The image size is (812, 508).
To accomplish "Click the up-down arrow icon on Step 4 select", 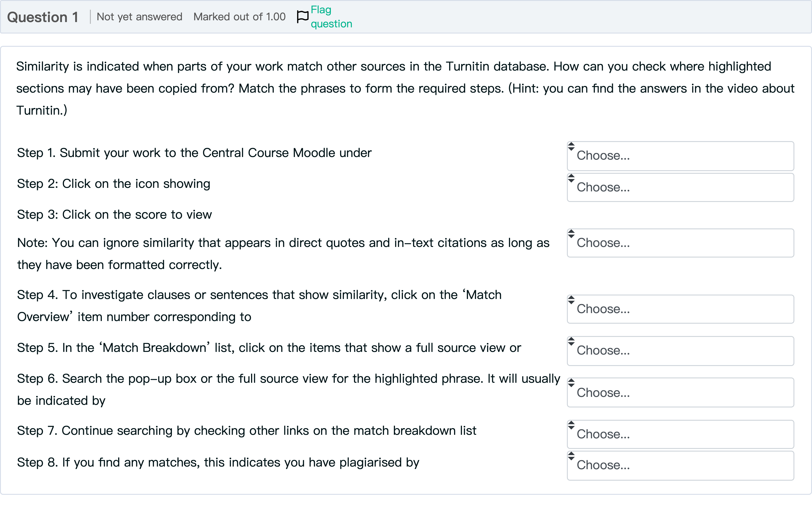I will pyautogui.click(x=571, y=300).
